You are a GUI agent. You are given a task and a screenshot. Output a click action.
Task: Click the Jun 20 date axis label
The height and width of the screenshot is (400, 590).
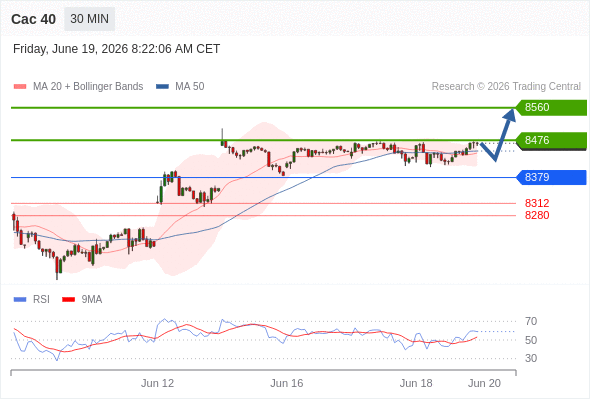pos(484,383)
